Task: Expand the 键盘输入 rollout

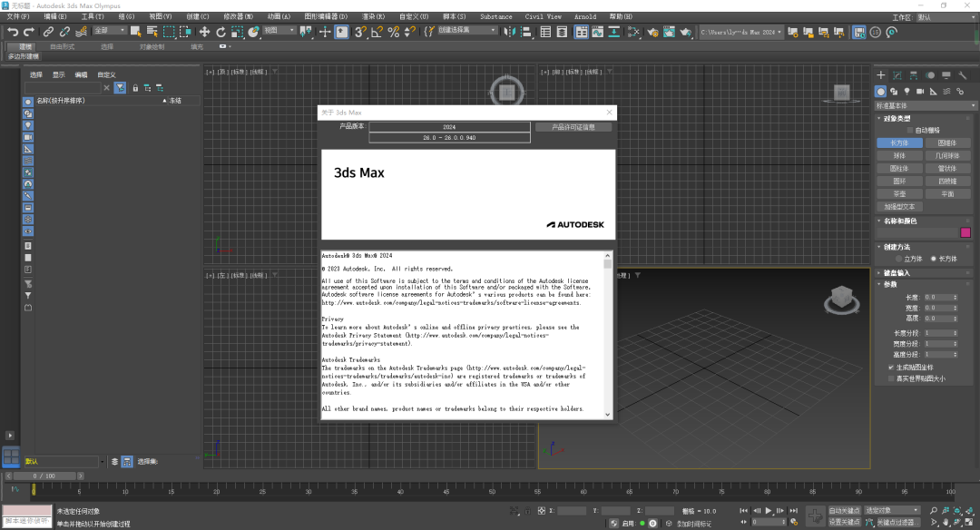Action: coord(897,272)
